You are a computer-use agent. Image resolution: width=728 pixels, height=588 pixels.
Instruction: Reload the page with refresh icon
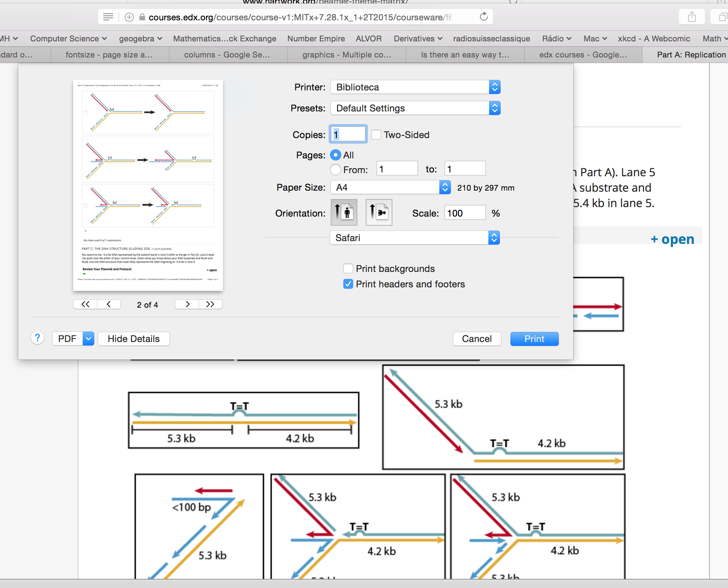click(x=483, y=17)
